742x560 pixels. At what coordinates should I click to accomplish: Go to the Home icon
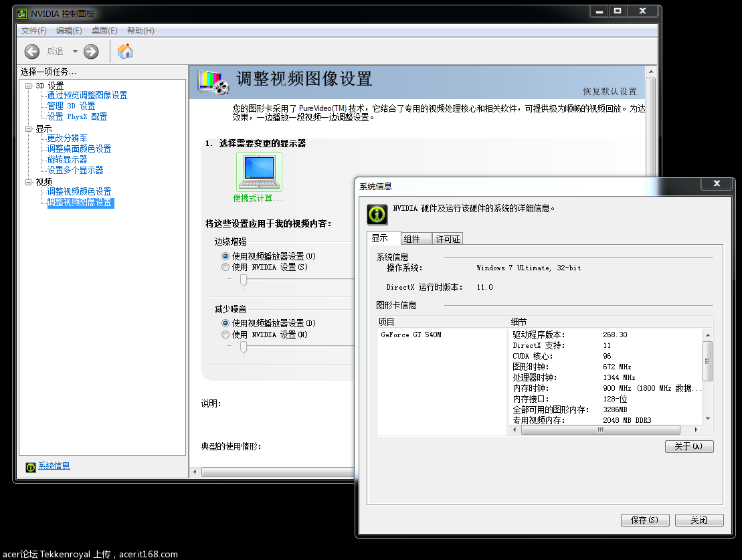[125, 51]
